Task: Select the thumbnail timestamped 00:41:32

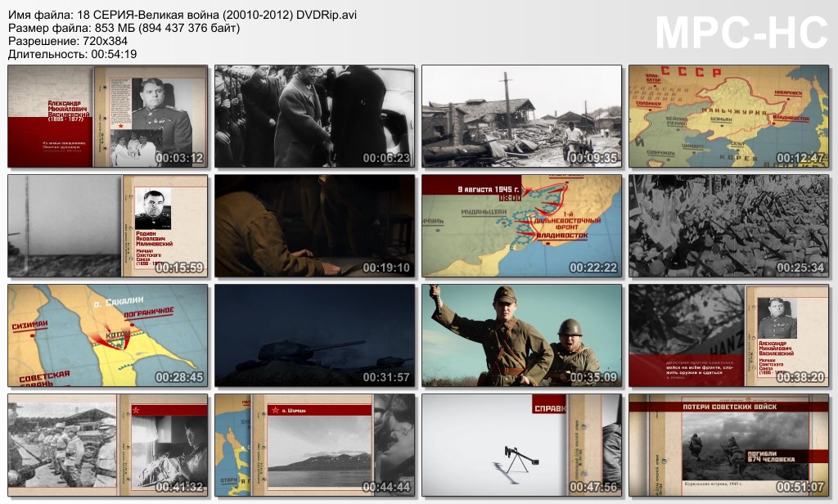Action: (x=108, y=444)
